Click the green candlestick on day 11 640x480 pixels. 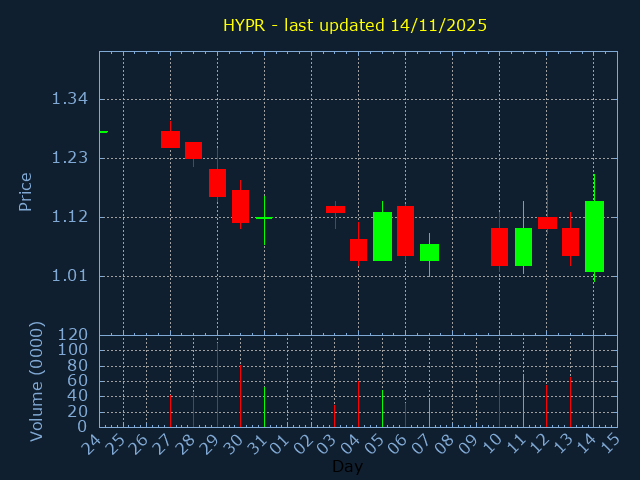pyautogui.click(x=523, y=246)
